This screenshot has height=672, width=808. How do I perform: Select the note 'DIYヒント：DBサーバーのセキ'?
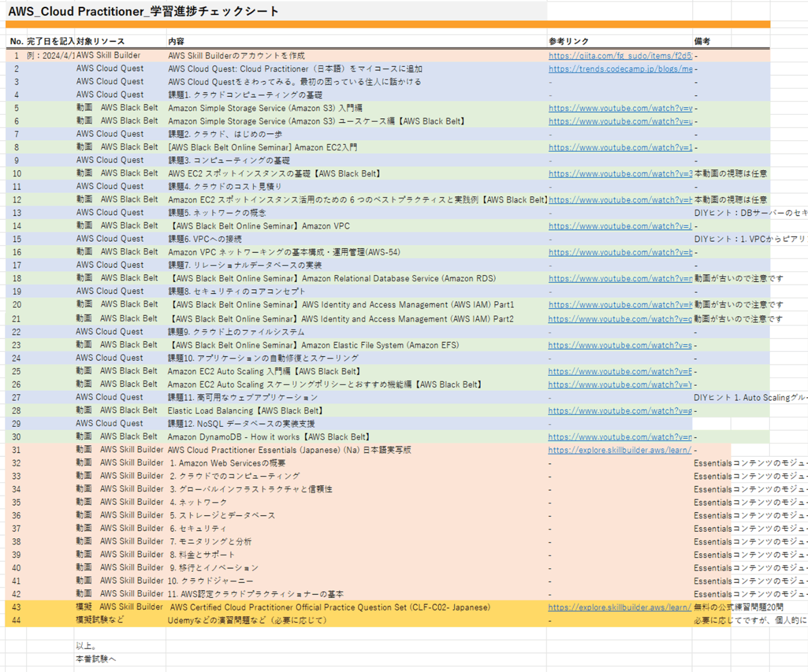[x=750, y=213]
